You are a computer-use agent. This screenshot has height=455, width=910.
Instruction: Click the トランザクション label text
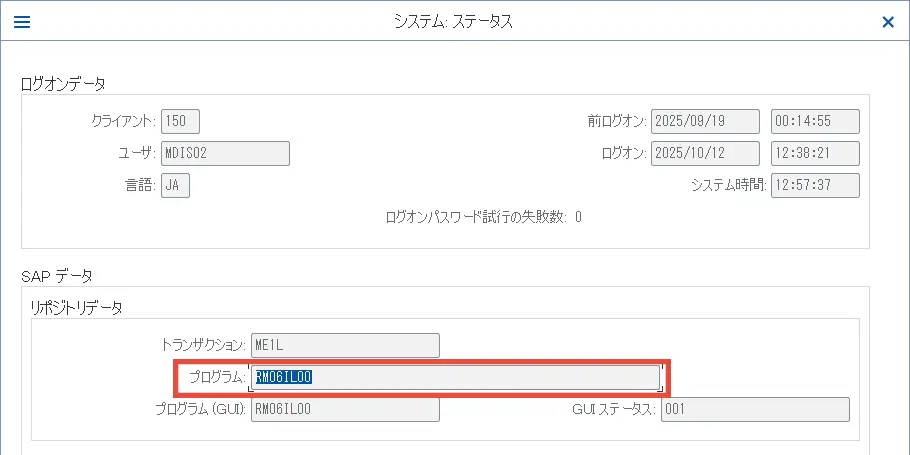click(x=203, y=345)
